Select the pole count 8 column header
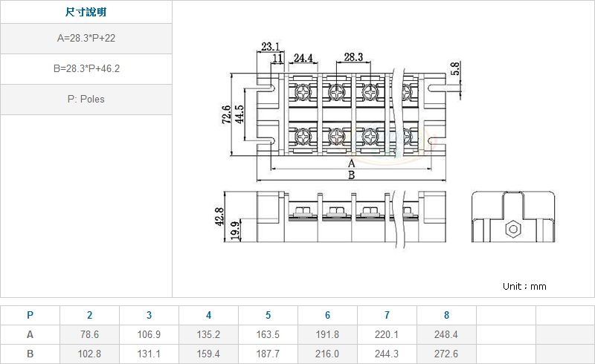 (x=446, y=315)
